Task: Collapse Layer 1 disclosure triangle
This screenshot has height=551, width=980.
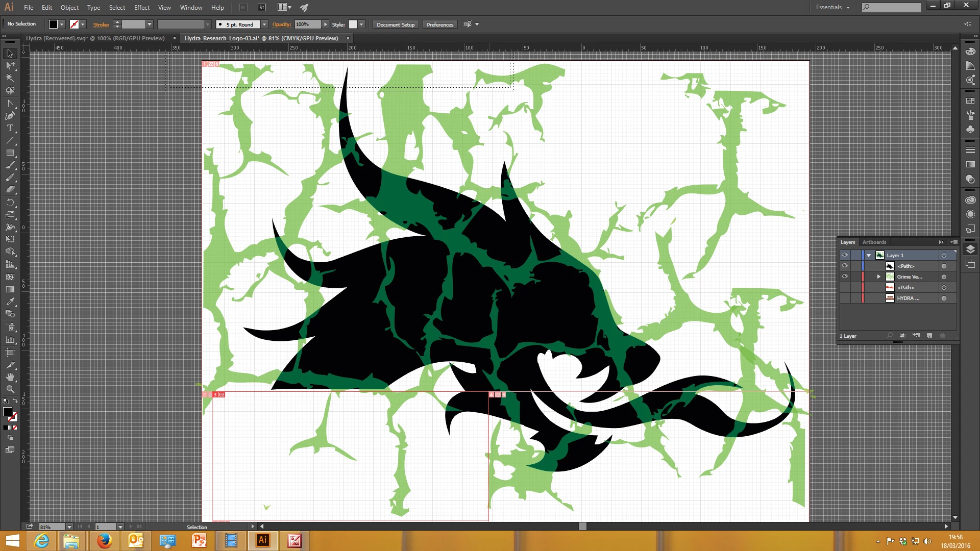Action: pyautogui.click(x=869, y=255)
